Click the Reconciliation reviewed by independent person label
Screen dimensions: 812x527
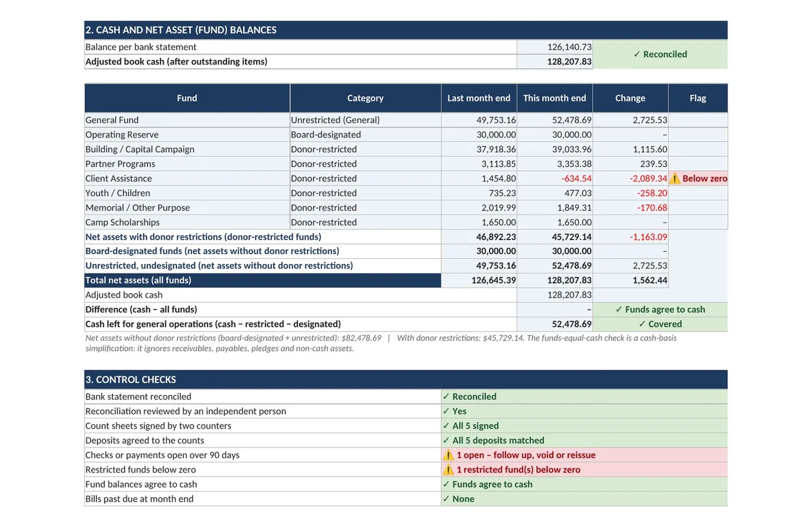point(186,411)
